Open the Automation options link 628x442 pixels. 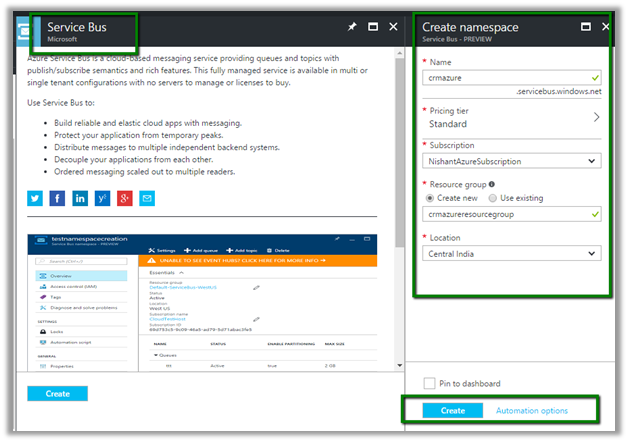[x=532, y=411]
